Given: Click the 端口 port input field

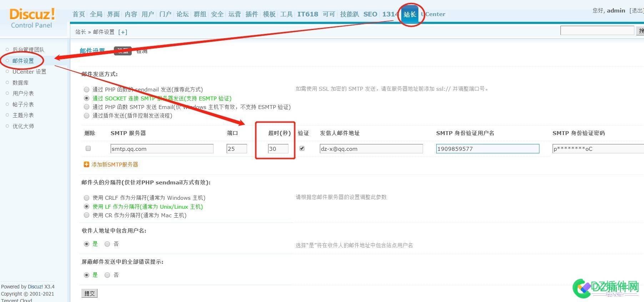Looking at the screenshot, I should click(237, 149).
